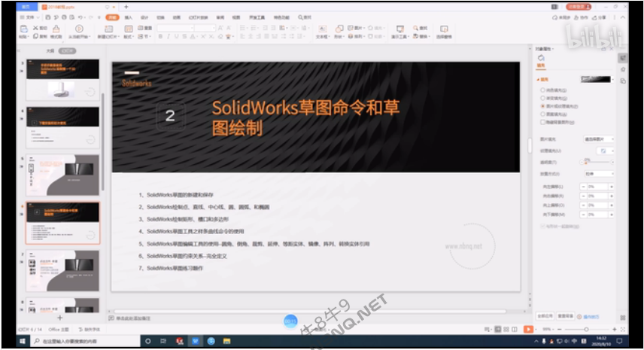Open the Shapes (形状) icon
The image size is (644, 350).
click(339, 29)
